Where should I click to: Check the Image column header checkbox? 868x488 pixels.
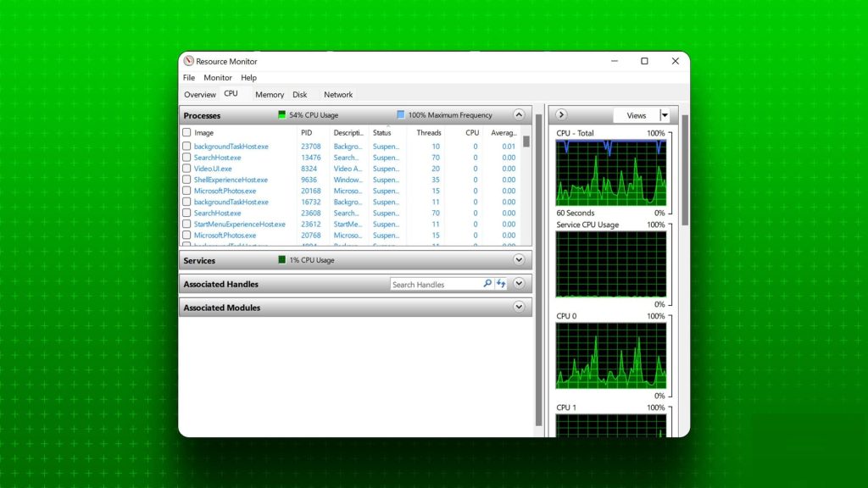[187, 133]
